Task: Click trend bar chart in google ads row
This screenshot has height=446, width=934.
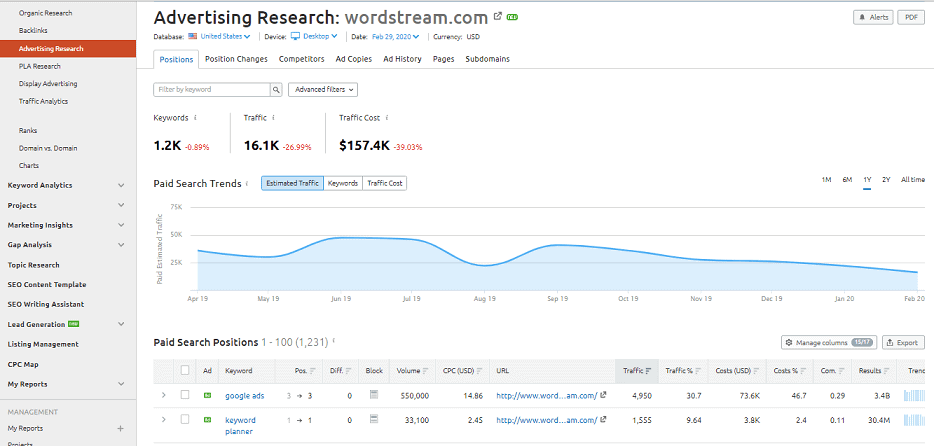Action: pos(915,395)
